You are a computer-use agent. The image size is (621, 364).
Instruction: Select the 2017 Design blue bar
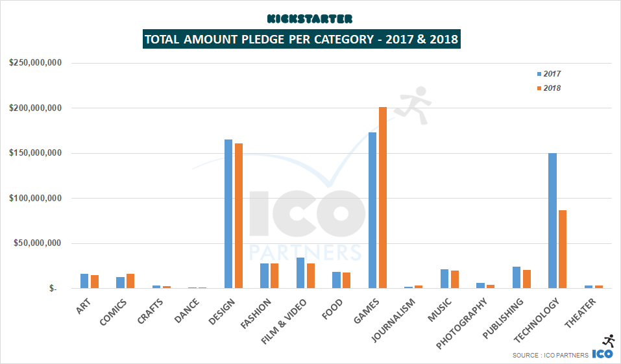[228, 213]
